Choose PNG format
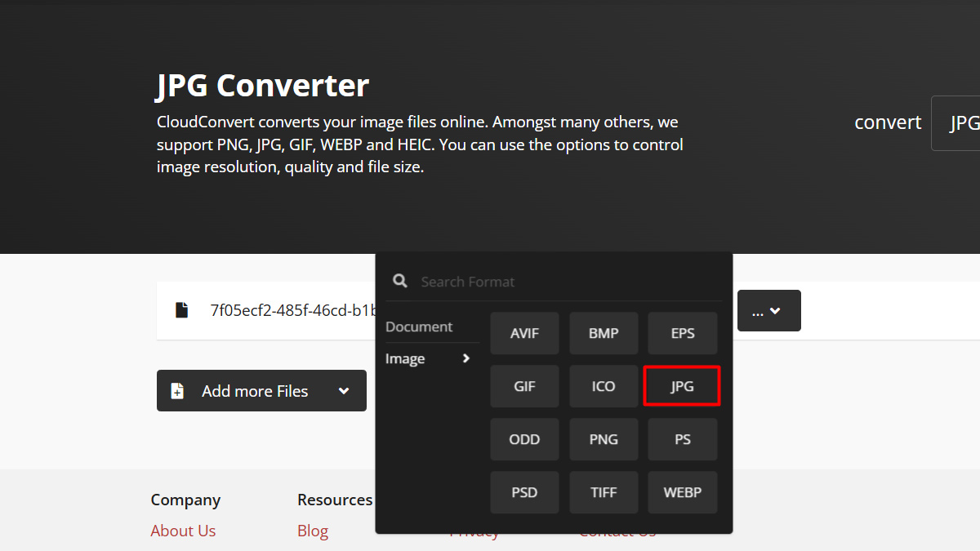Viewport: 980px width, 551px height. [x=604, y=439]
